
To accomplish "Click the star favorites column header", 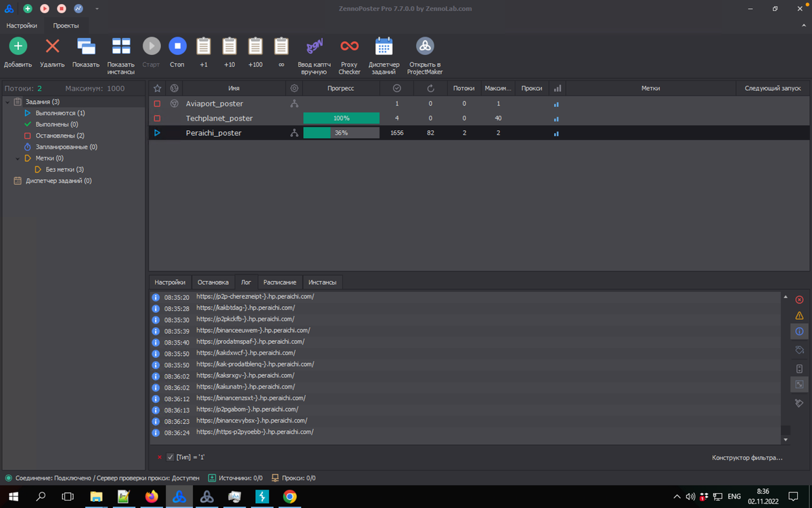I will point(157,88).
